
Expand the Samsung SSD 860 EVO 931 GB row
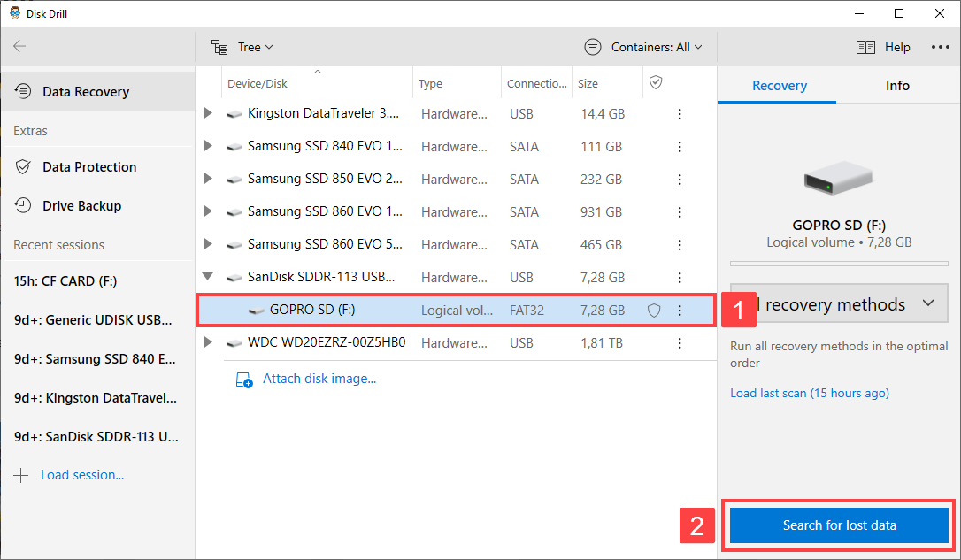click(208, 211)
